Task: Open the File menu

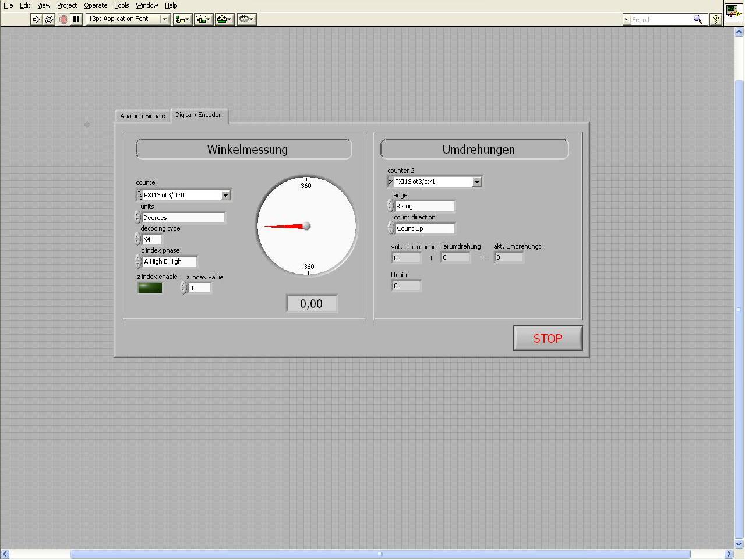Action: click(8, 5)
